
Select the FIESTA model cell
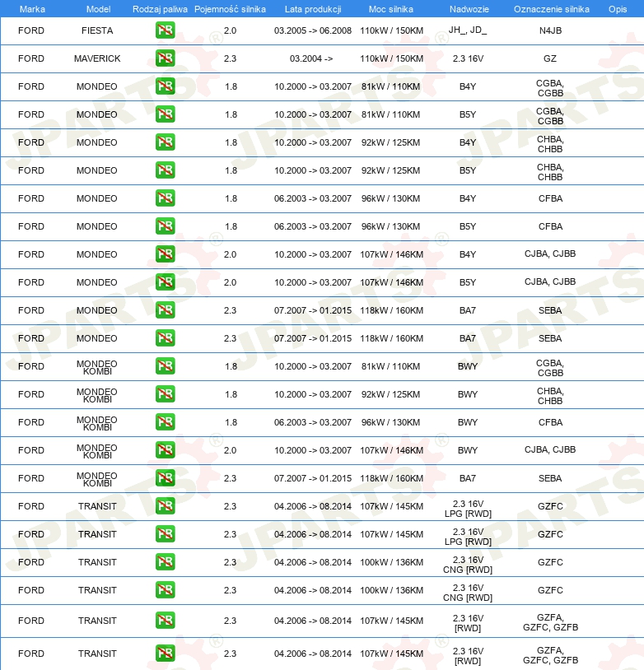pyautogui.click(x=97, y=30)
